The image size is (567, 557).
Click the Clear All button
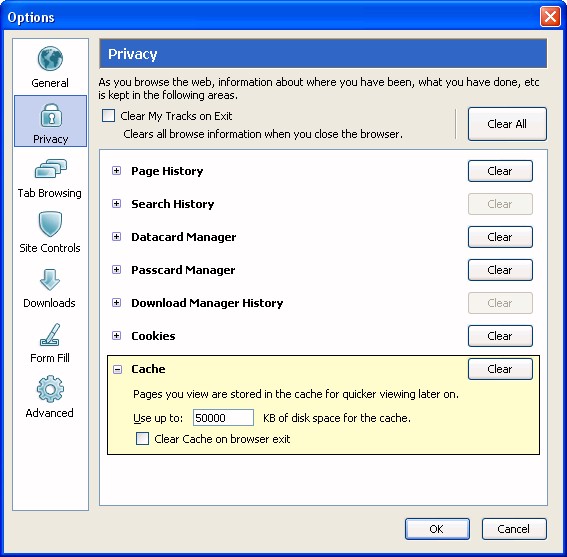tap(507, 124)
